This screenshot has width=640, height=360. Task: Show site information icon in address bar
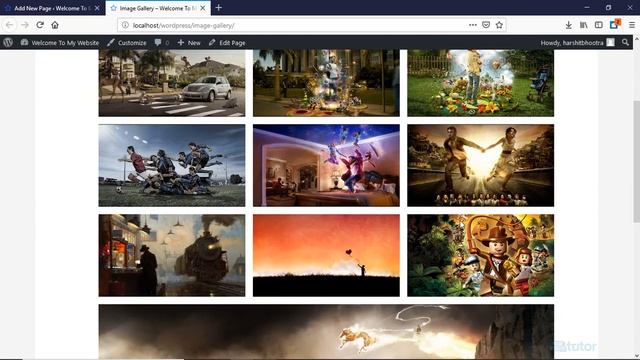point(125,25)
